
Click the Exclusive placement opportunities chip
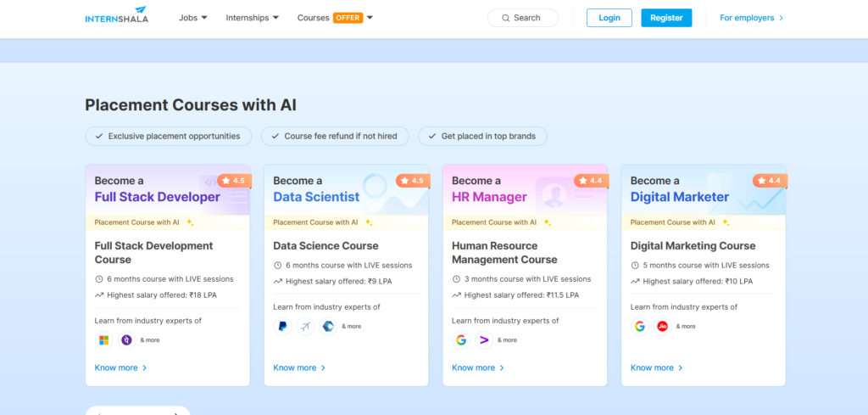(169, 136)
